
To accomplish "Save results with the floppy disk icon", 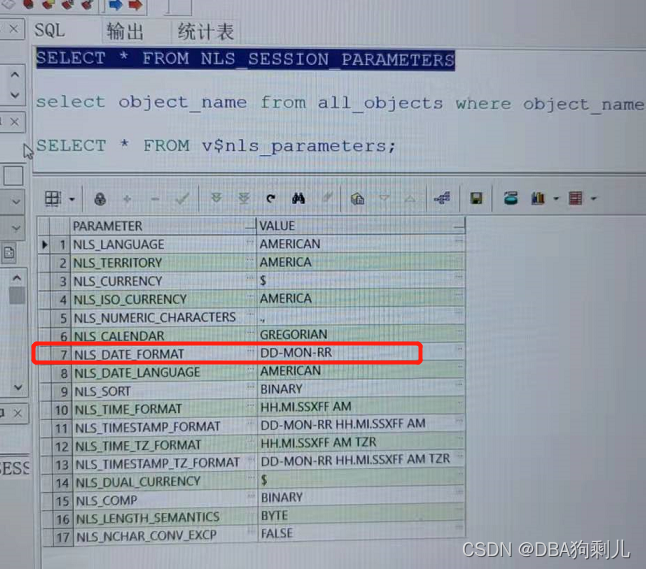I will (476, 199).
